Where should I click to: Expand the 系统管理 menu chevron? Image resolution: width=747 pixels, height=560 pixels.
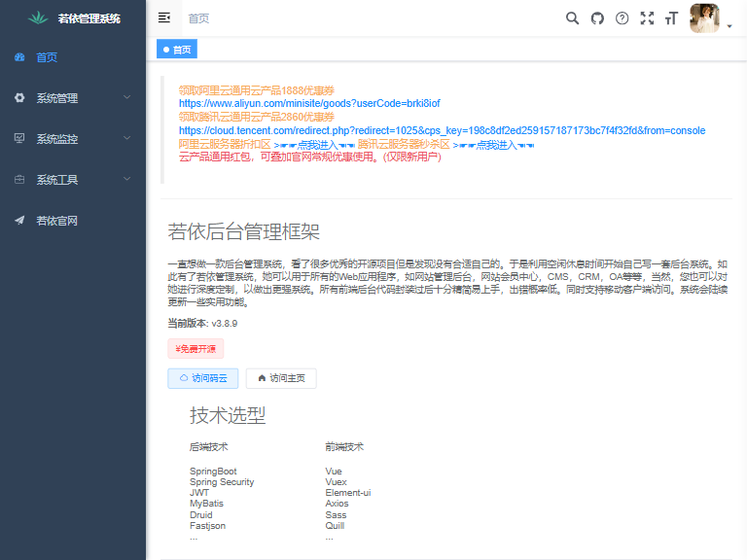click(126, 98)
